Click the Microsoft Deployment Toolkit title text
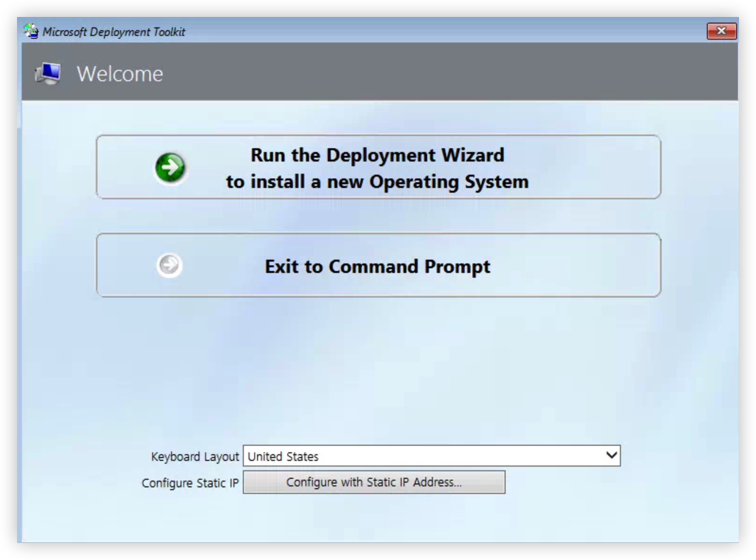 click(x=114, y=32)
